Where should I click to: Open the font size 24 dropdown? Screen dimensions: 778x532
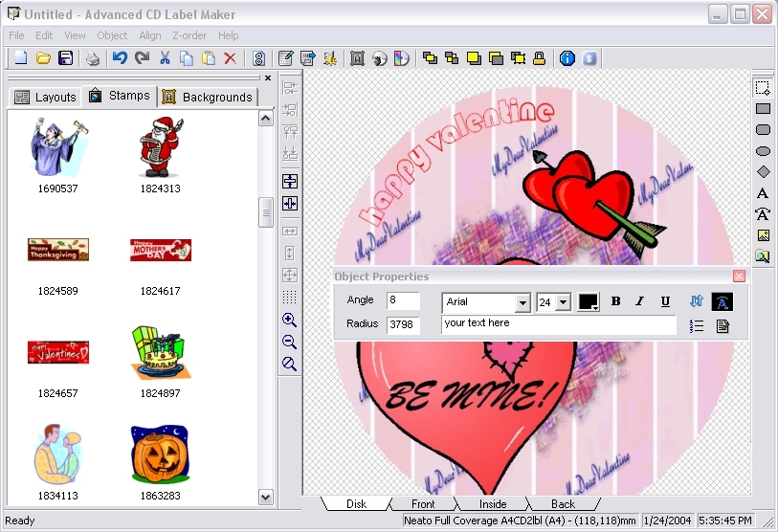563,303
